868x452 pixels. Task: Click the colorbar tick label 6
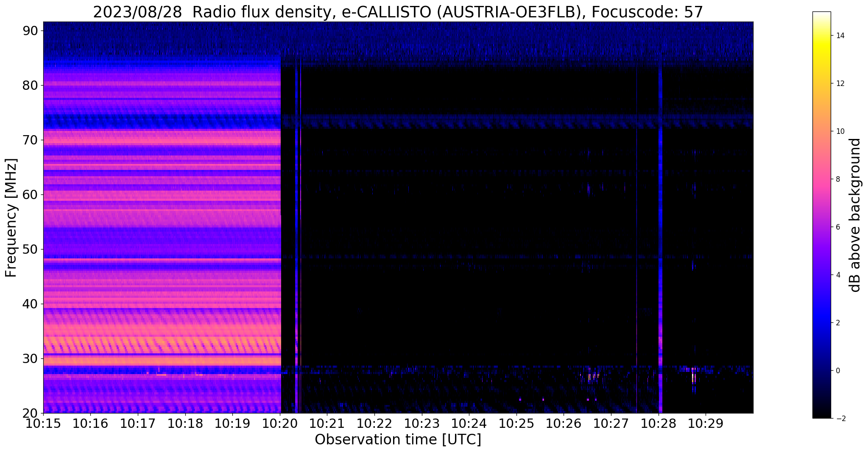tap(837, 227)
